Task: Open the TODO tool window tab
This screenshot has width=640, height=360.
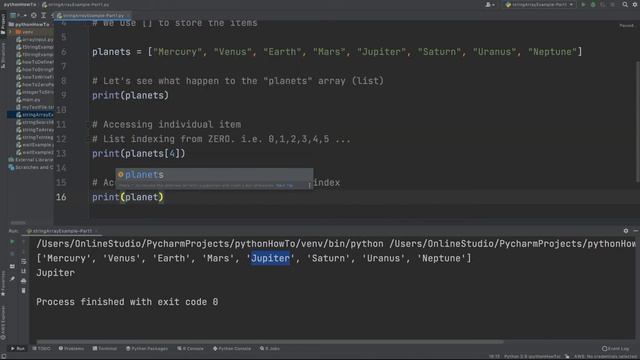Action: pyautogui.click(x=41, y=349)
